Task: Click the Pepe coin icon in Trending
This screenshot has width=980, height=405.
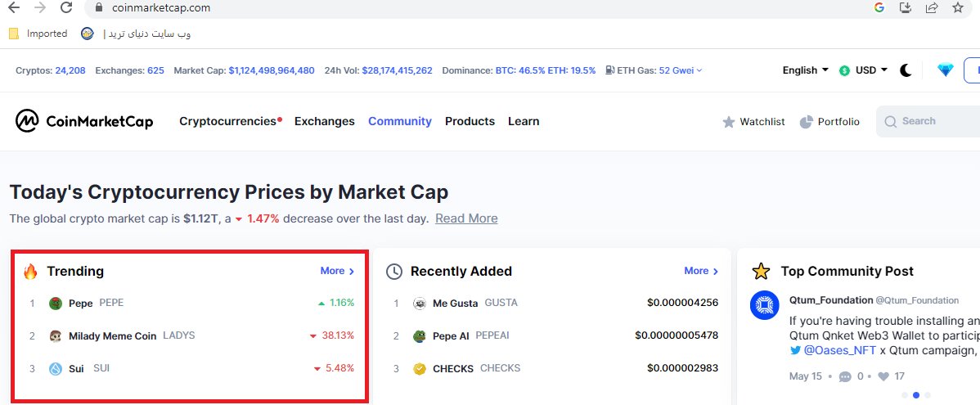Action: pos(56,303)
